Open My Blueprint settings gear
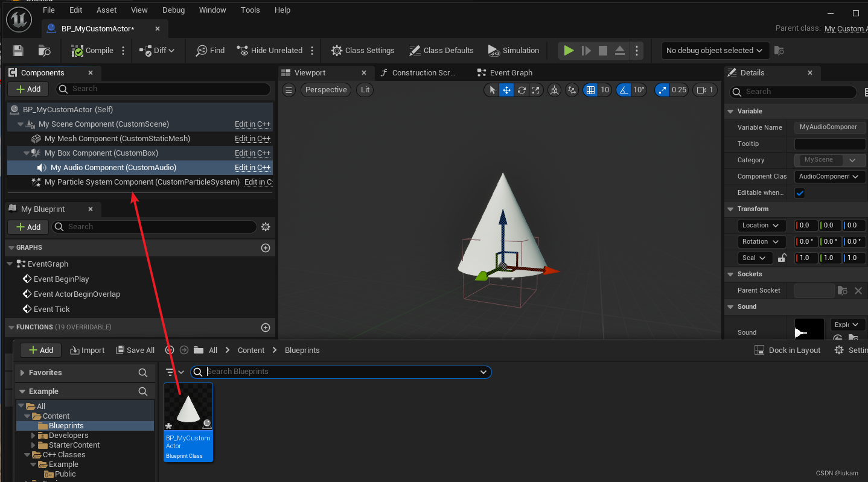868x482 pixels. 266,227
